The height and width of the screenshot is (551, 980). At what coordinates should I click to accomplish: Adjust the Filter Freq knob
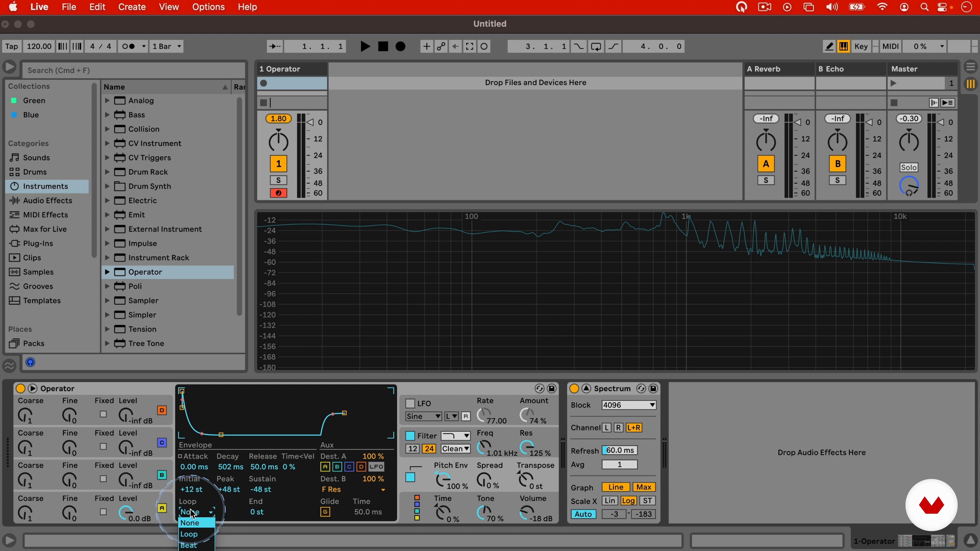point(484,448)
